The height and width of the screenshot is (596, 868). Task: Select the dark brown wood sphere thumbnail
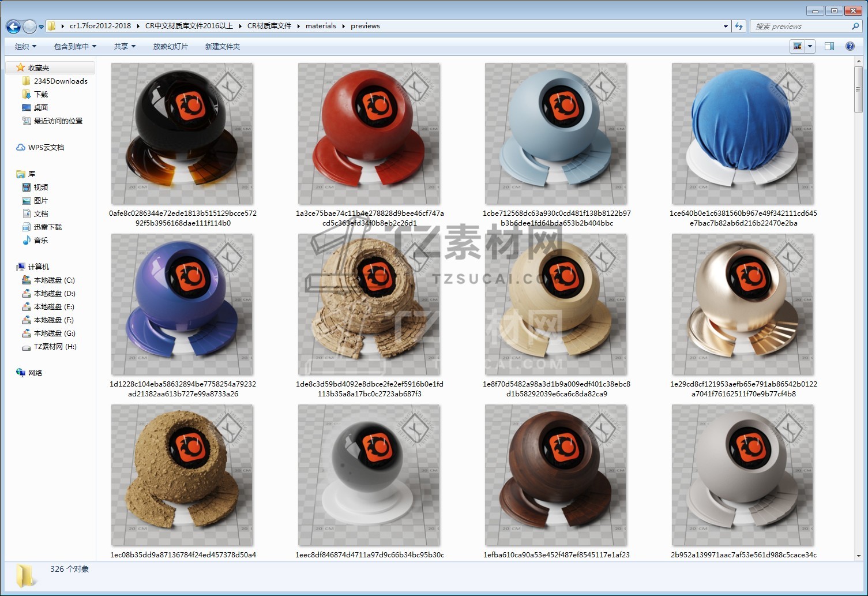point(556,475)
